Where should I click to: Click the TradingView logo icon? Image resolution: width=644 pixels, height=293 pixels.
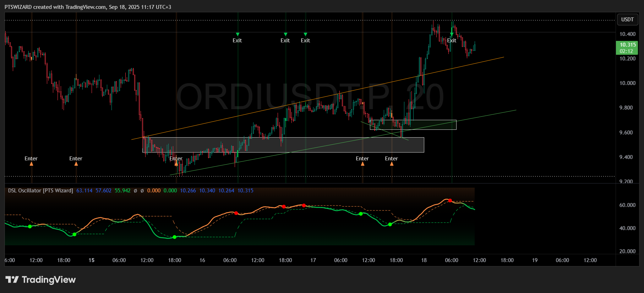(x=12, y=279)
